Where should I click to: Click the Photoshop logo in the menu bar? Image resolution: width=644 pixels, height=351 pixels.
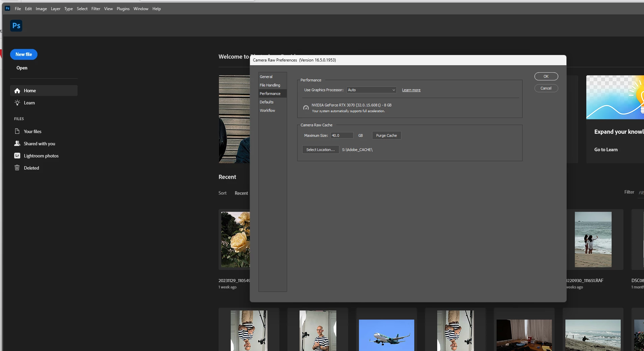click(x=7, y=8)
